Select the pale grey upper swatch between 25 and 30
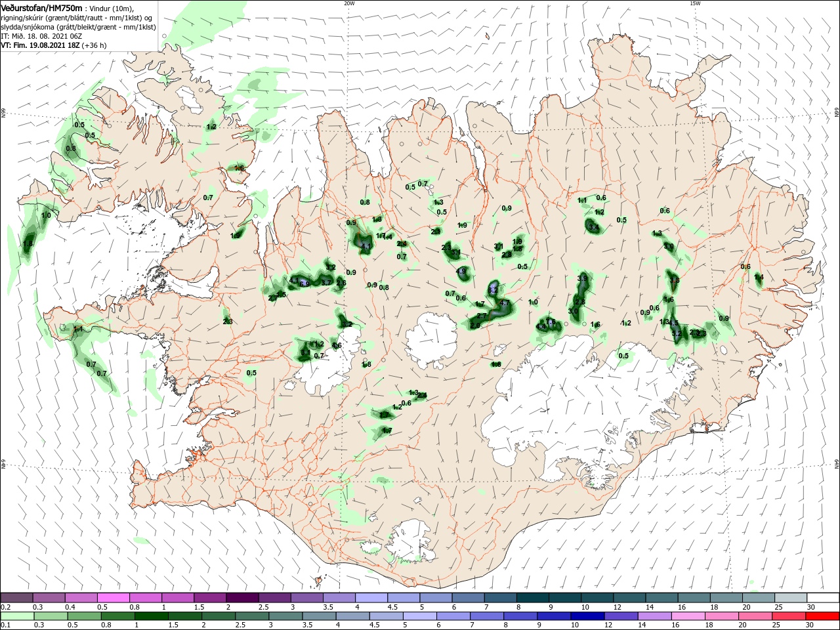The height and width of the screenshot is (630, 840). coord(791,598)
